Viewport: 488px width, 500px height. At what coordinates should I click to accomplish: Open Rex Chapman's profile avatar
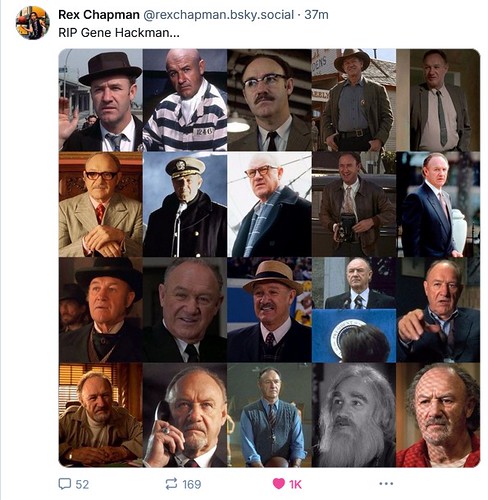click(x=33, y=23)
